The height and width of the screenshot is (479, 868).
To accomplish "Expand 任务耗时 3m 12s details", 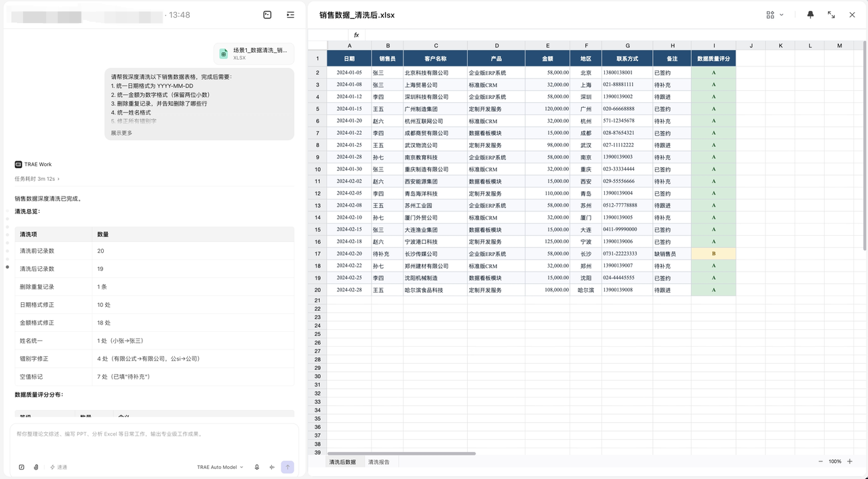I will [37, 179].
